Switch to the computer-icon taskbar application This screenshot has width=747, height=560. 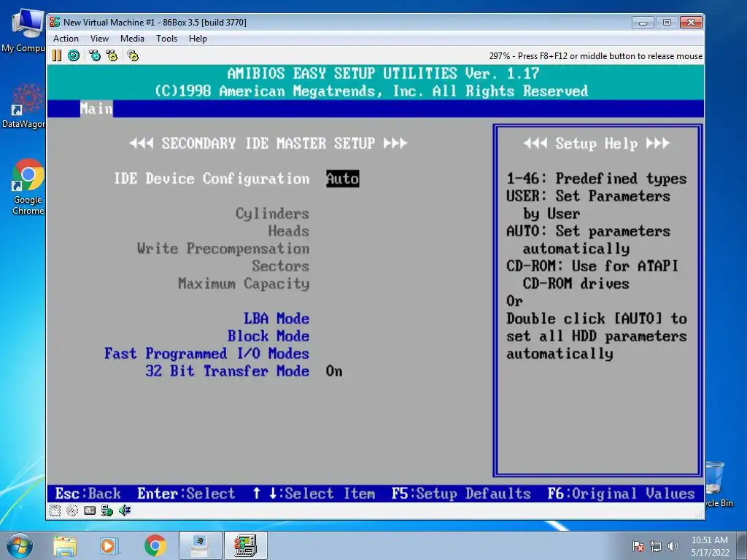[x=200, y=545]
